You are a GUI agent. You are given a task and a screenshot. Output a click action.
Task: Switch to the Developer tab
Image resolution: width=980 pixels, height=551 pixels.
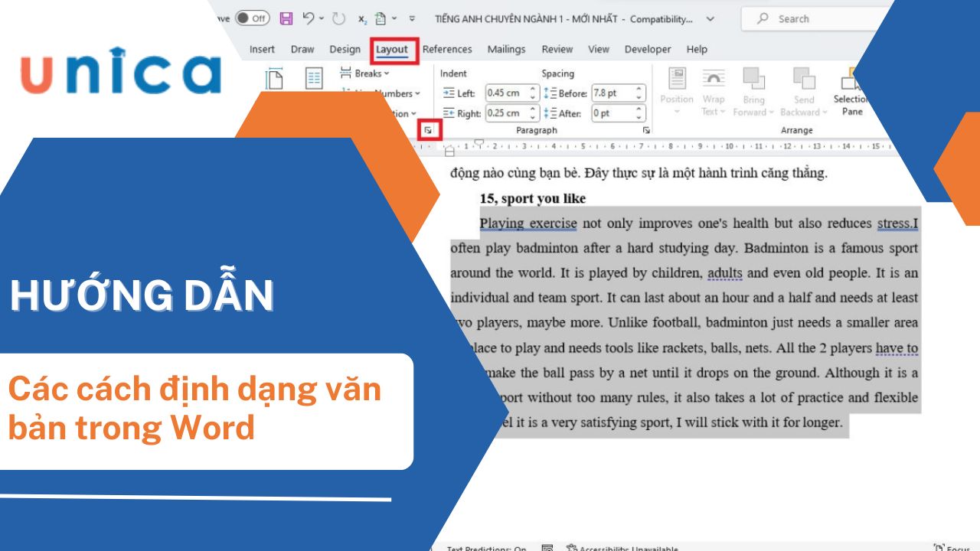point(648,49)
